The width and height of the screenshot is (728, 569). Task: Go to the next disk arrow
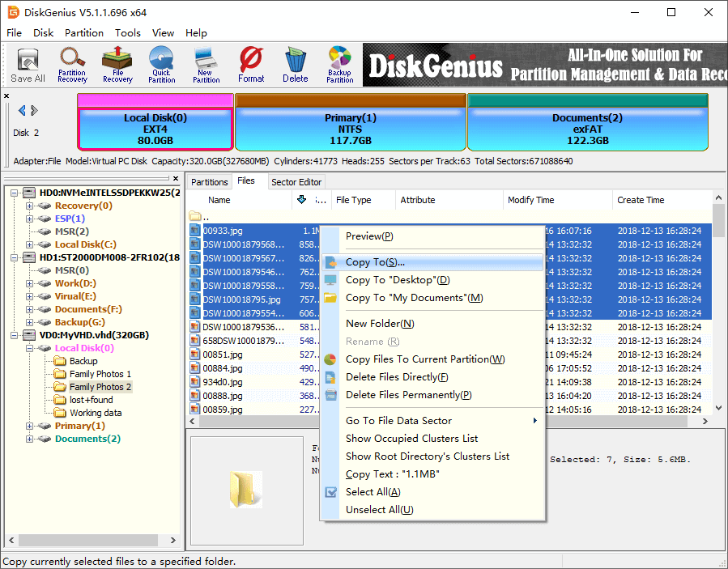tap(35, 111)
